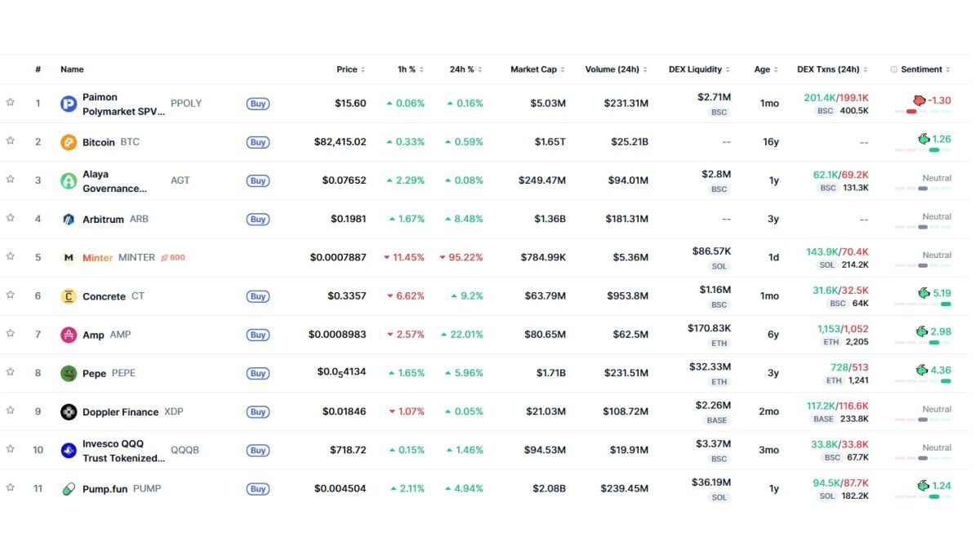Click the SOL chain tag under $86.57K

click(719, 266)
